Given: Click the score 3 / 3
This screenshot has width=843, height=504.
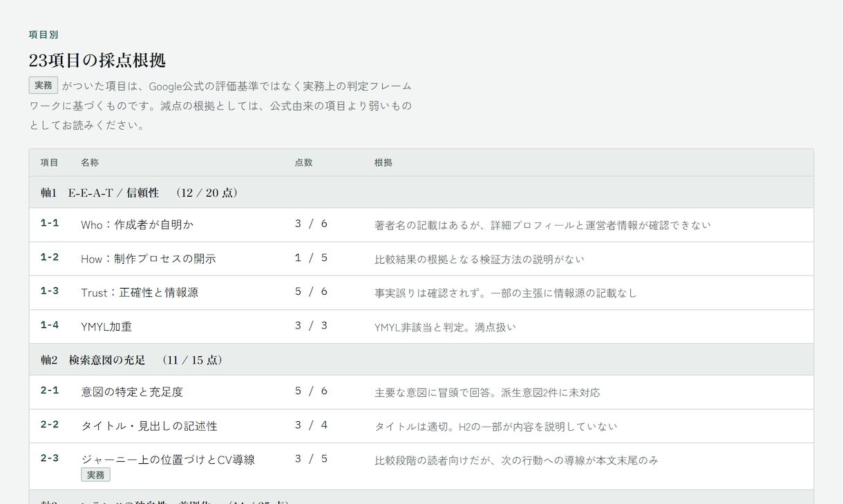Looking at the screenshot, I should 312,325.
